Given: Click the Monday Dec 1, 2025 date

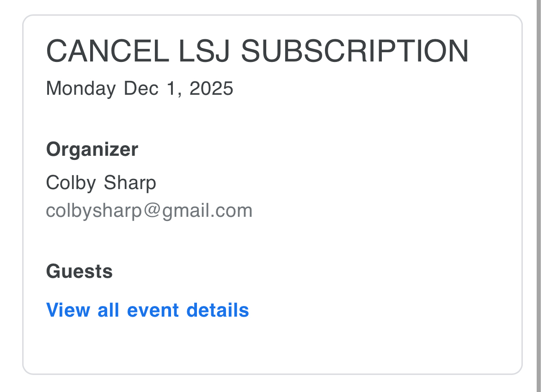Looking at the screenshot, I should [140, 88].
